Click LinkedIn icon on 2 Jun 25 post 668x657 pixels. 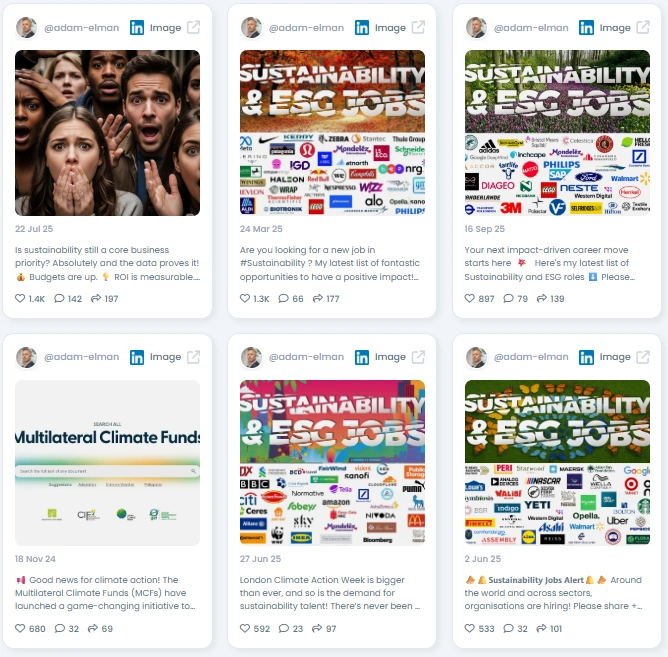(586, 357)
